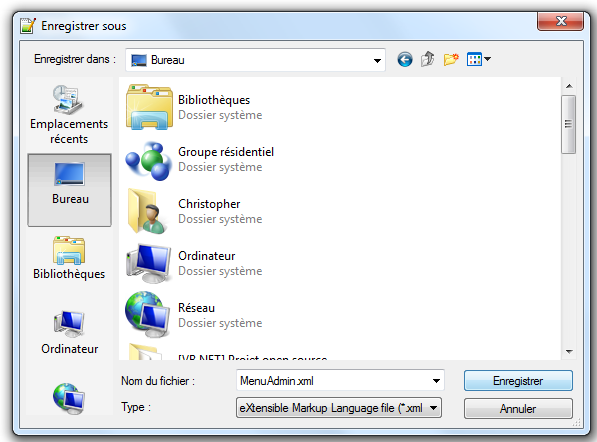Go back using the blue arrow icon

405,59
